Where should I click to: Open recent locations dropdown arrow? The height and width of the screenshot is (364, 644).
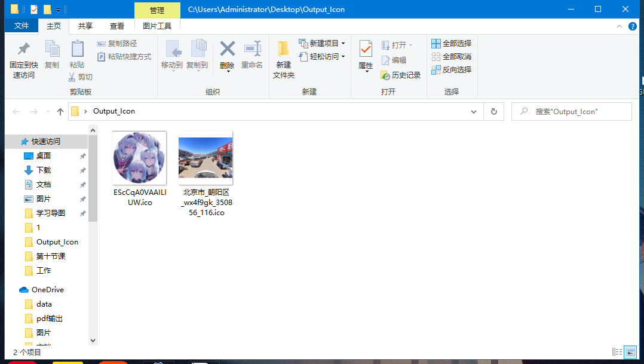tap(48, 111)
